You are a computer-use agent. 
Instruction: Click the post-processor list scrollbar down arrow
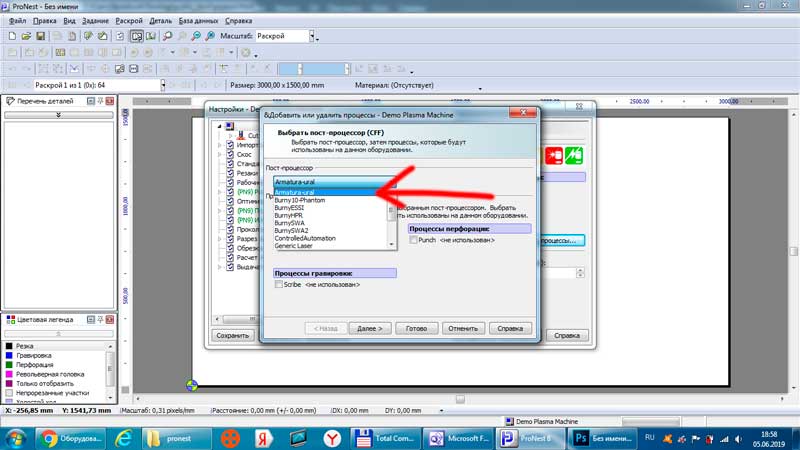[x=392, y=245]
